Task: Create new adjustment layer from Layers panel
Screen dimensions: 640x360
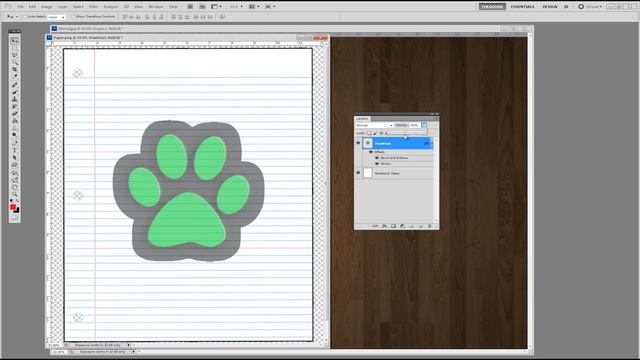Action: click(402, 226)
